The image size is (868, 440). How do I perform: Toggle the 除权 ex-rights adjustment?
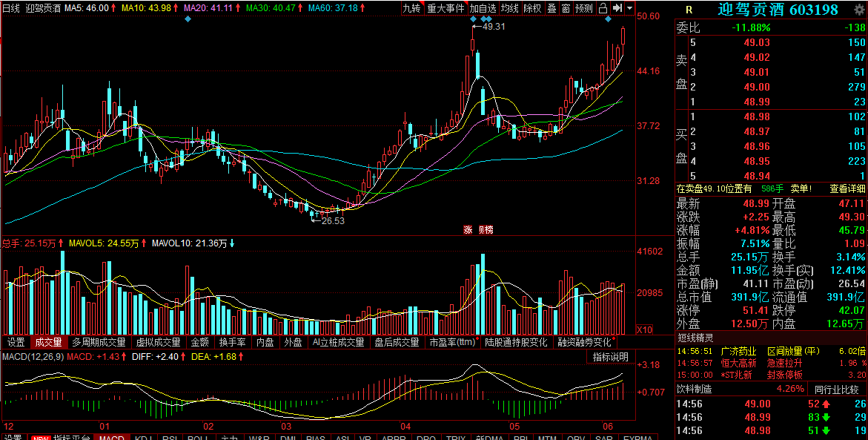pyautogui.click(x=532, y=8)
